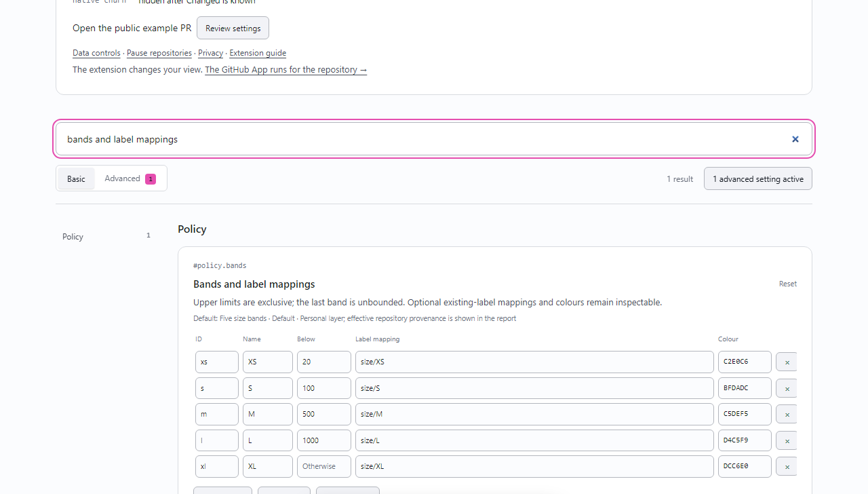This screenshot has height=494, width=868.
Task: Edit the colour field C5DEF5
Action: [x=745, y=414]
